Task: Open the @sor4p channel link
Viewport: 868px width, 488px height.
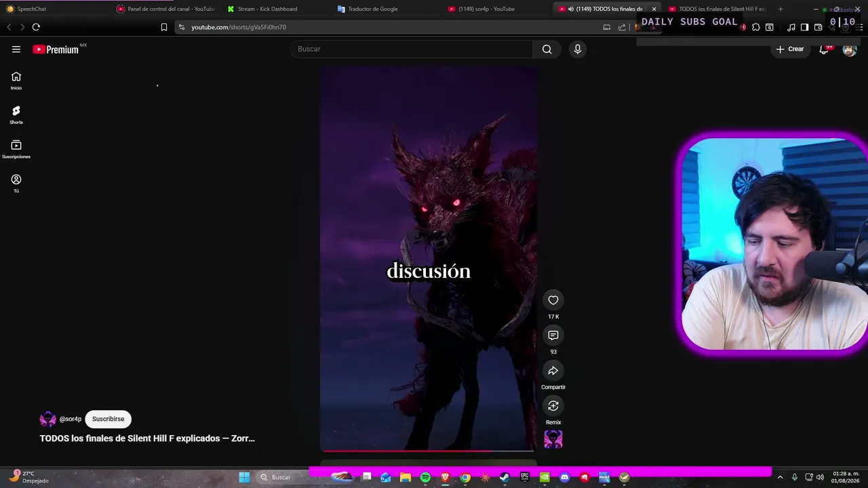Action: coord(71,419)
